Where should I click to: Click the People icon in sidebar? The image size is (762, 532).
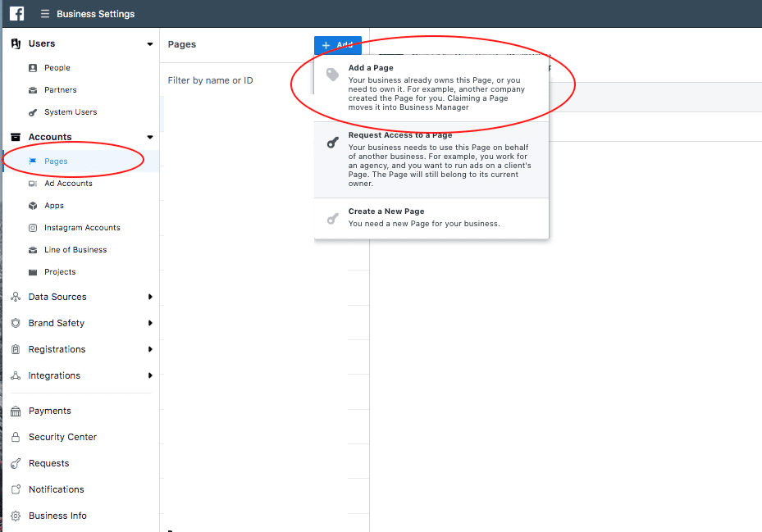coord(33,68)
